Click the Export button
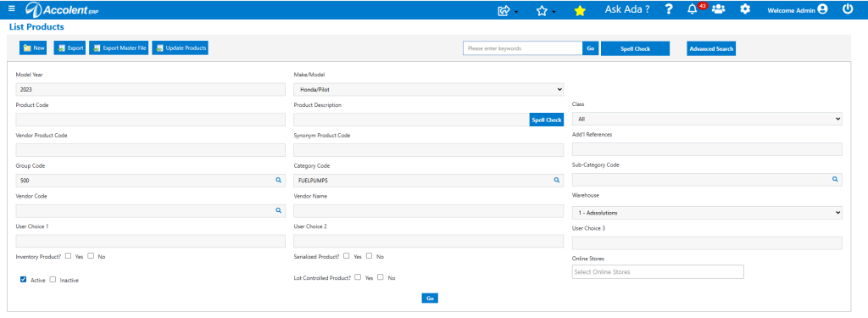Image resolution: width=868 pixels, height=318 pixels. click(x=70, y=48)
